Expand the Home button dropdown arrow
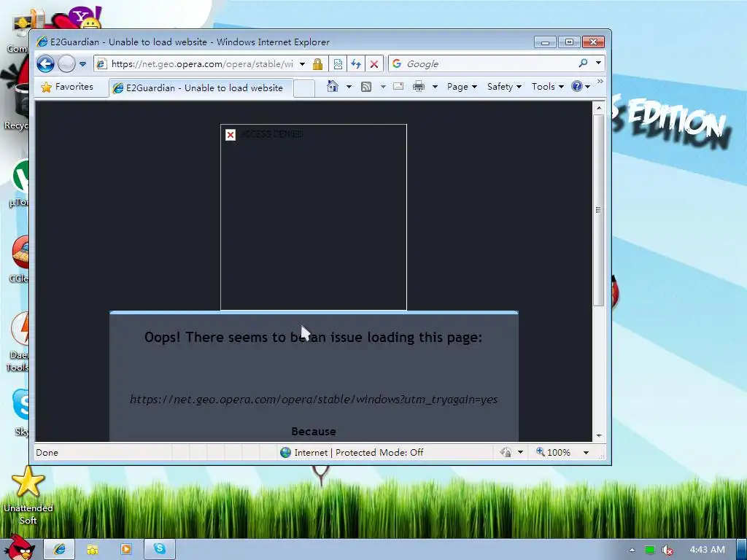 pos(349,87)
